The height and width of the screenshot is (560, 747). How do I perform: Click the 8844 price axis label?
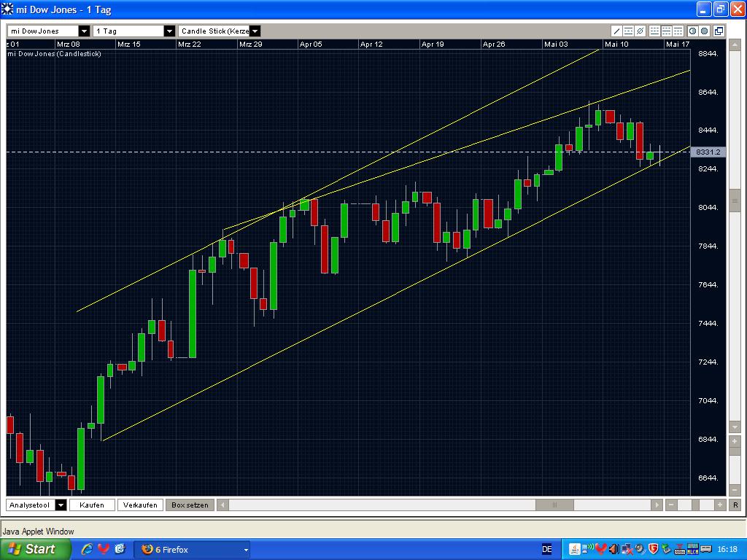point(708,54)
